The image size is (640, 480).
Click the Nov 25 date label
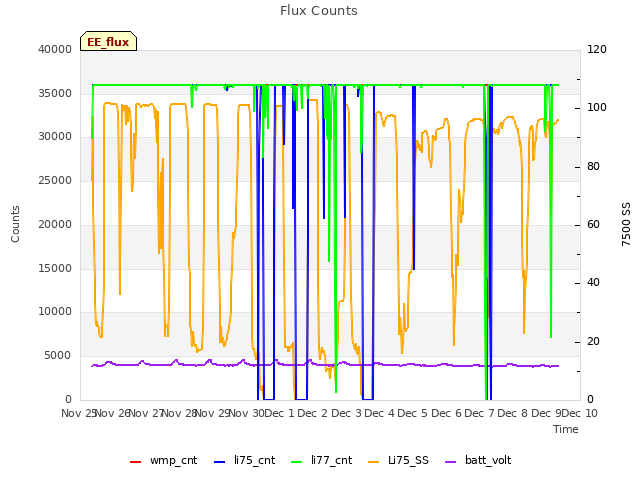pos(78,413)
